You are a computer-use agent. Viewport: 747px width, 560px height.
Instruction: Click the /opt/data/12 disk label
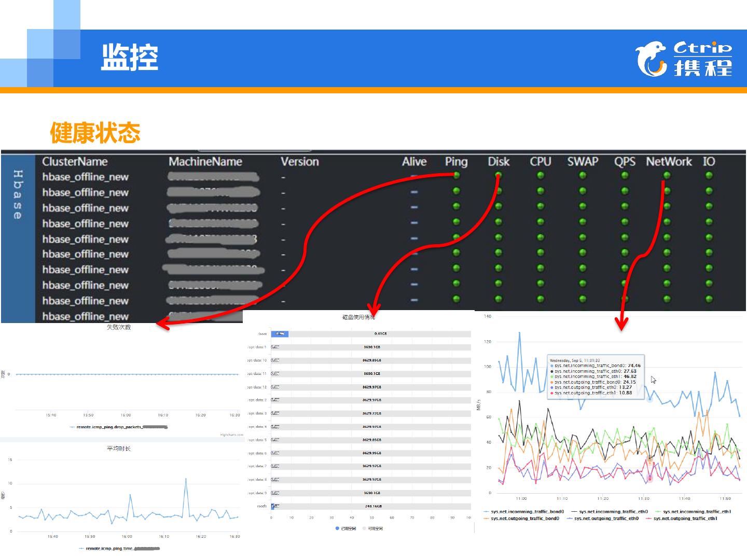[258, 387]
